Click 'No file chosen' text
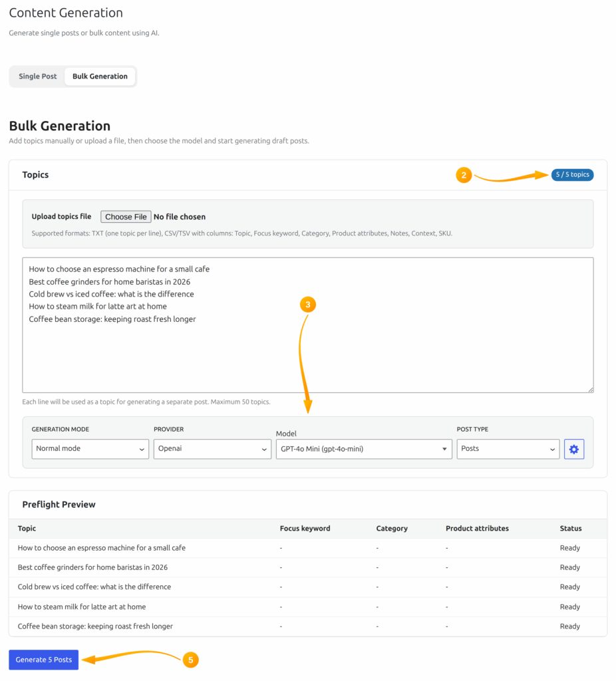Screen dimensions: 616x681 (180, 217)
